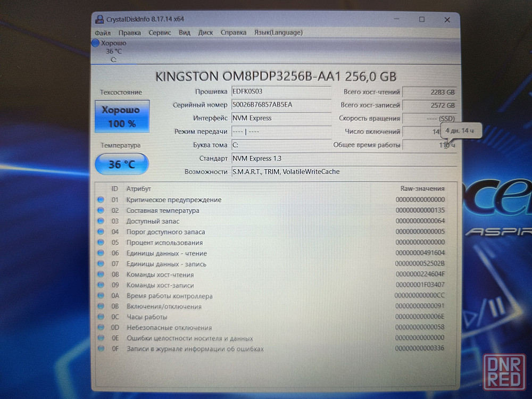Open the Файл menu
The image size is (532, 399).
[x=103, y=32]
